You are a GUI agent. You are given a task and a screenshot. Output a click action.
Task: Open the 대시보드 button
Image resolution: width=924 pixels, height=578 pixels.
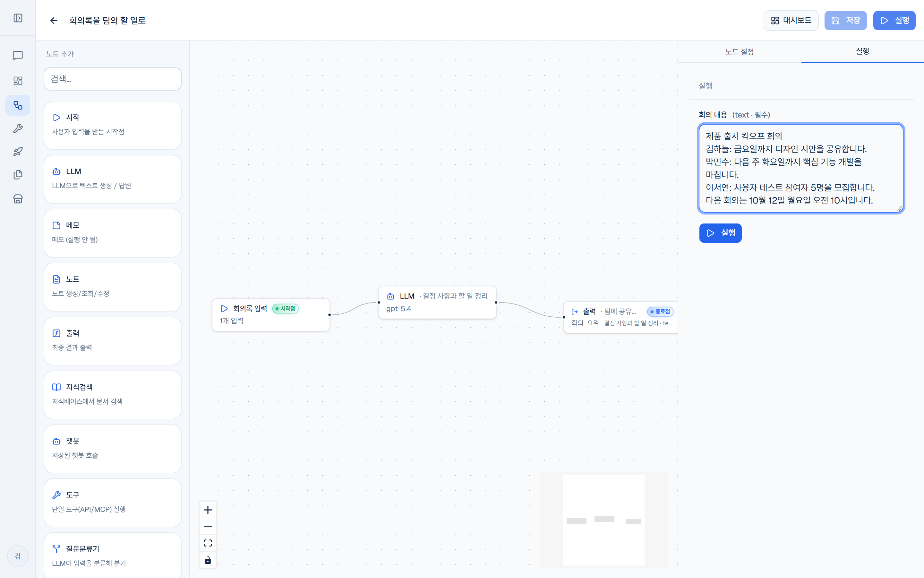[791, 20]
